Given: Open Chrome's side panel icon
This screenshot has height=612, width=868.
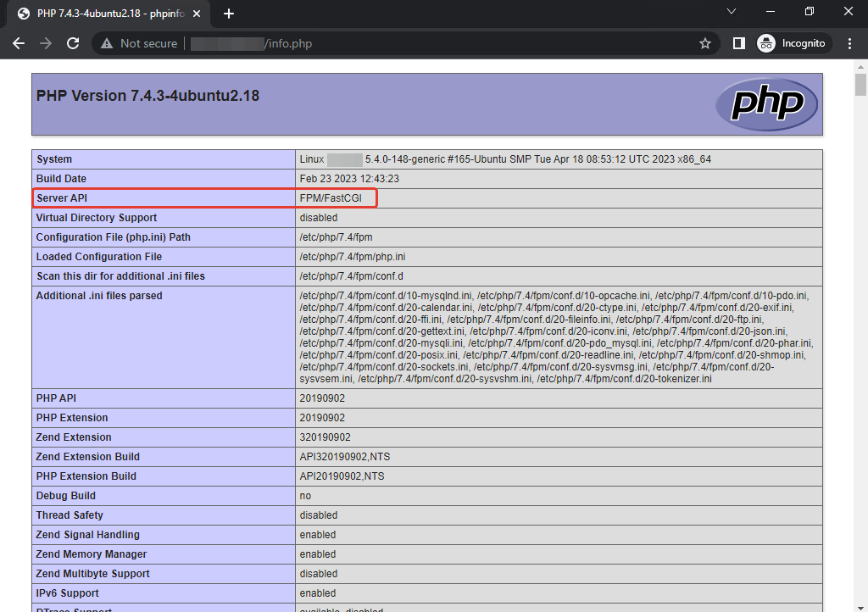Looking at the screenshot, I should pyautogui.click(x=739, y=42).
